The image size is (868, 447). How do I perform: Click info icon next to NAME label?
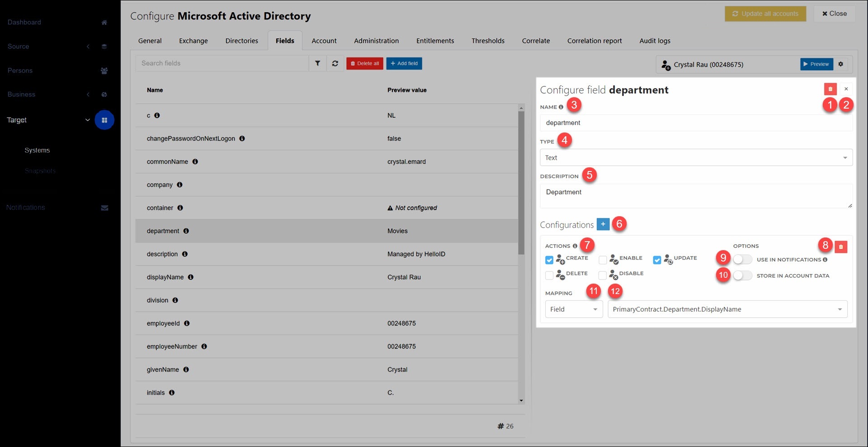pos(561,107)
